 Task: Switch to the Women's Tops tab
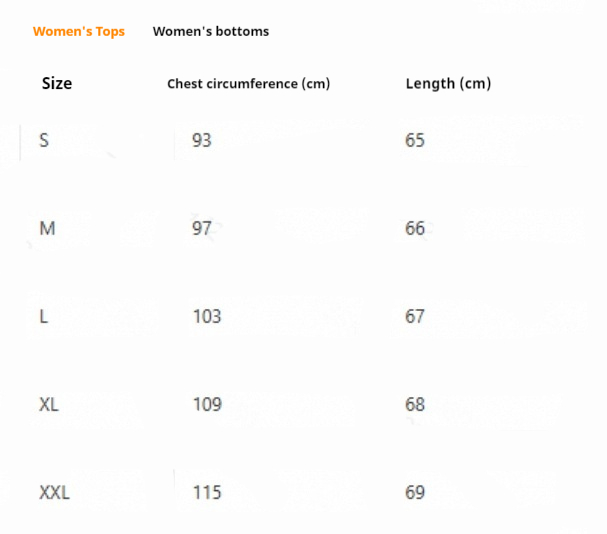coord(79,31)
